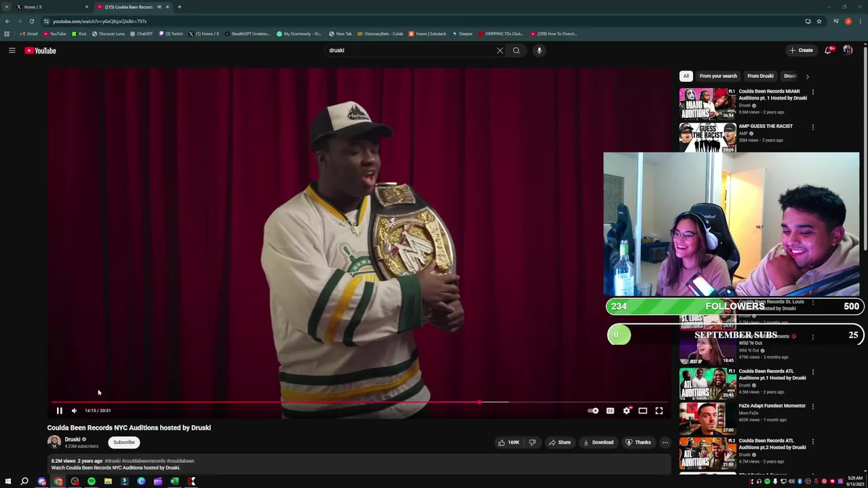Viewport: 868px width, 488px height.
Task: Toggle the autoplay switch in player
Action: 593,411
